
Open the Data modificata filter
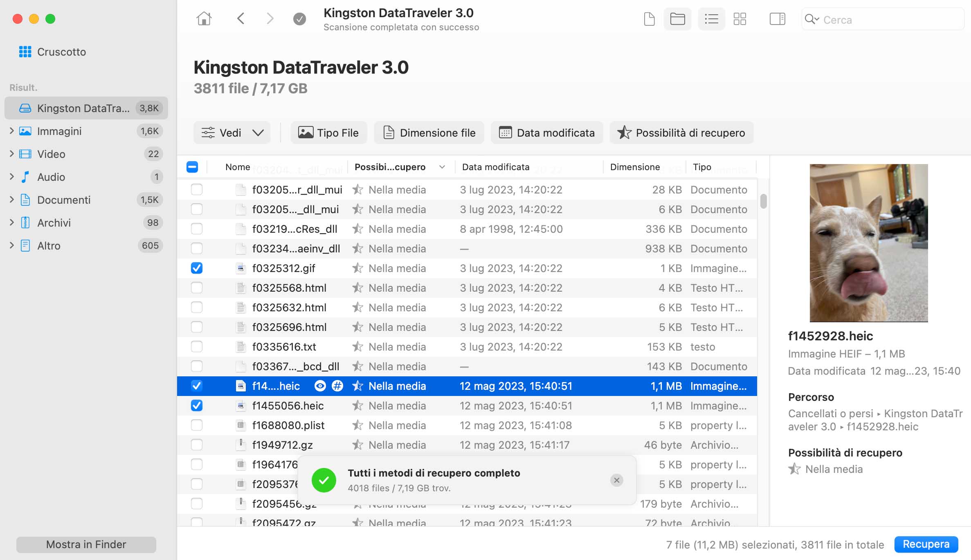pyautogui.click(x=547, y=133)
